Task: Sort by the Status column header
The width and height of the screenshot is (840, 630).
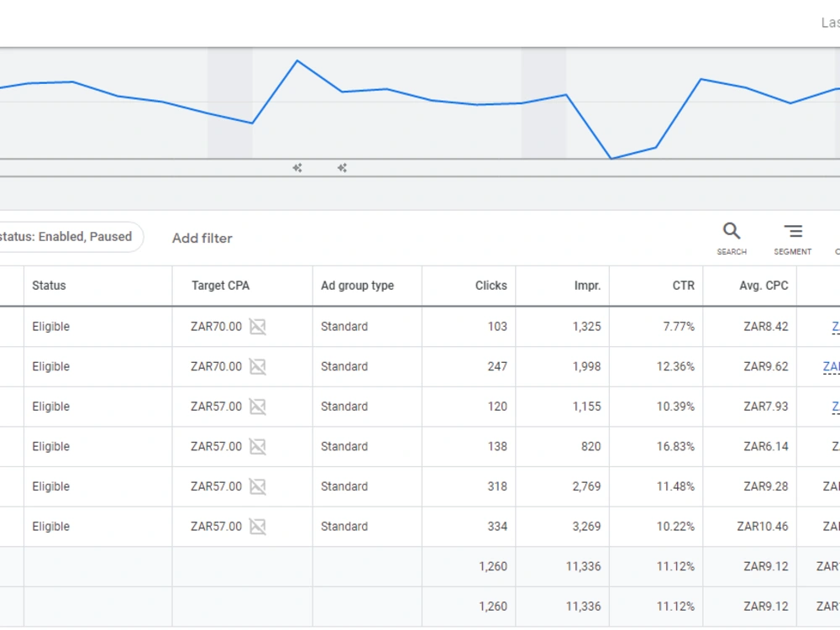Action: click(49, 286)
